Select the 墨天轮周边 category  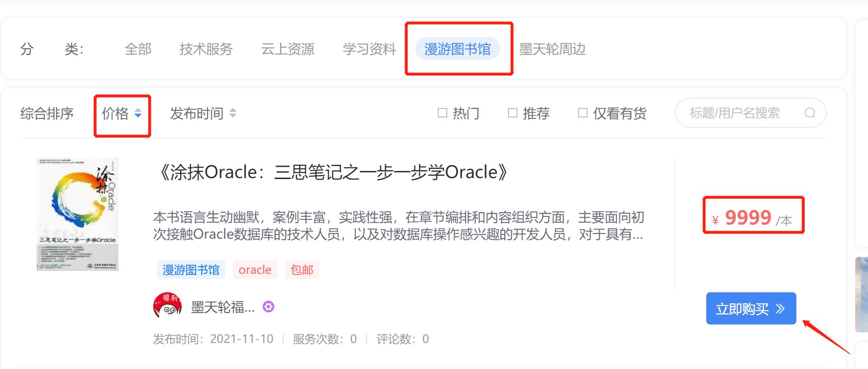[x=552, y=49]
